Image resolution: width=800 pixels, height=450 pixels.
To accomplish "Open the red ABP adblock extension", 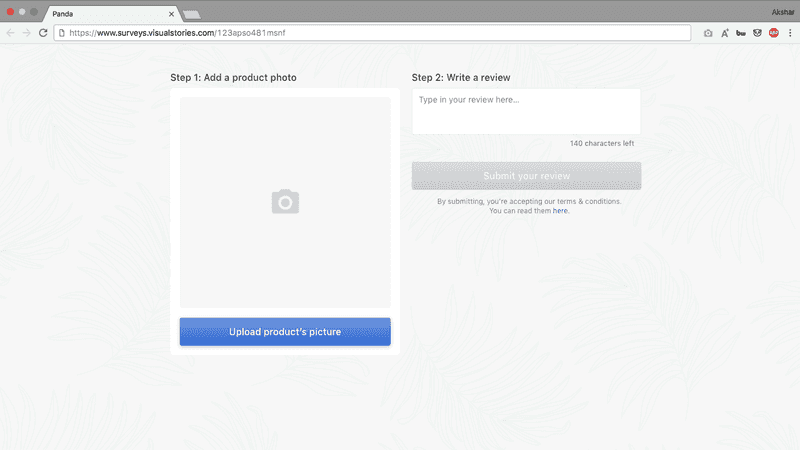I will [x=773, y=33].
